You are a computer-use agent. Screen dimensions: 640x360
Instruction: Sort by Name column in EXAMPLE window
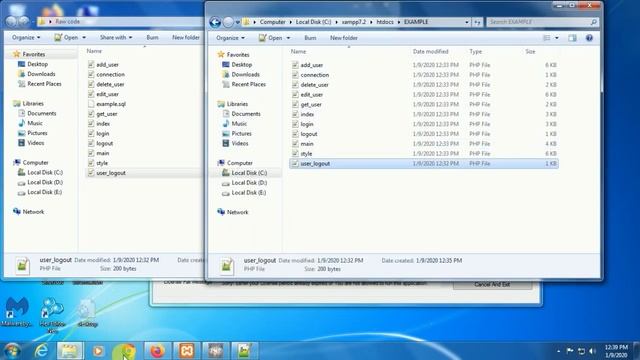pos(298,52)
